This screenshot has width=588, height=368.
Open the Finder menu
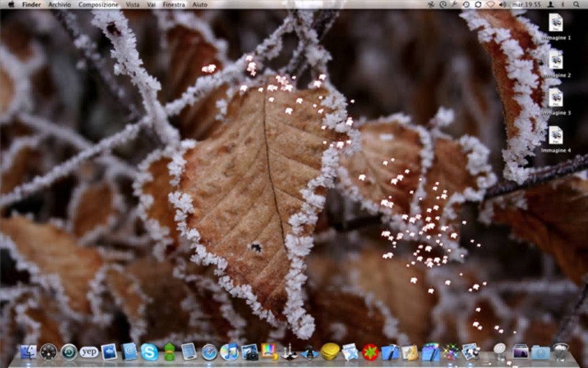[x=31, y=5]
